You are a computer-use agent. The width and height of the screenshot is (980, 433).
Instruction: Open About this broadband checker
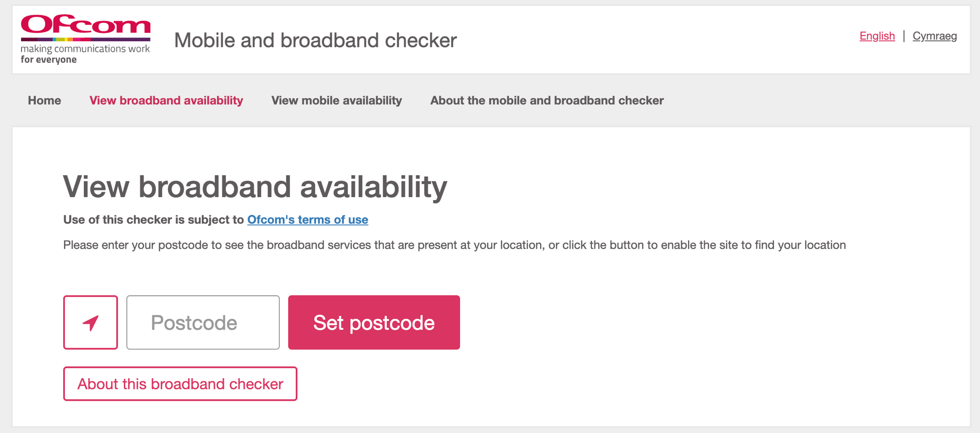pos(179,384)
